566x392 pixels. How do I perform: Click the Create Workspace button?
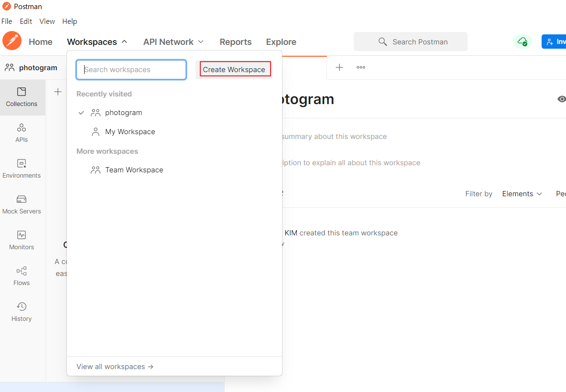(234, 69)
